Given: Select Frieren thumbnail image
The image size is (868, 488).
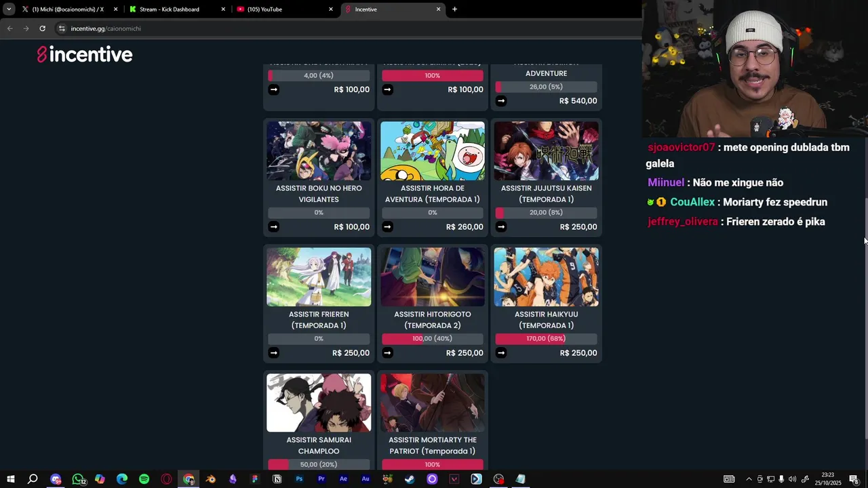Looking at the screenshot, I should click(x=319, y=277).
